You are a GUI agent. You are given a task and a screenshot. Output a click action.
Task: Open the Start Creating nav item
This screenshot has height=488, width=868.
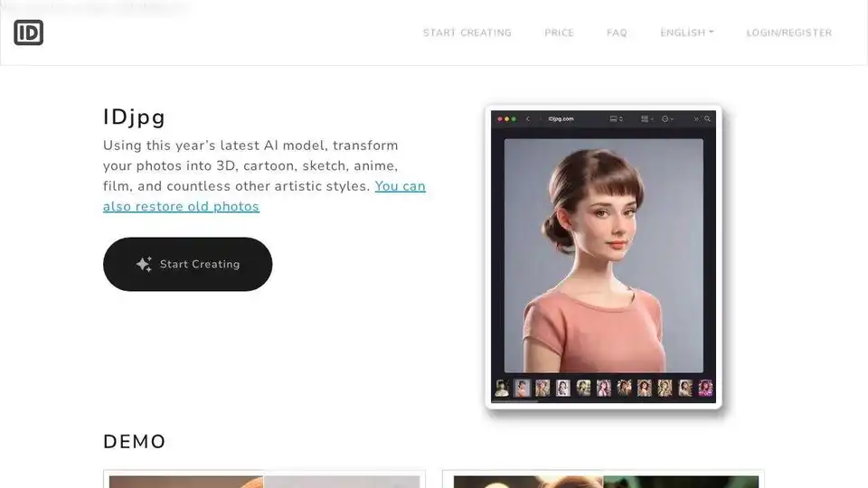[467, 33]
